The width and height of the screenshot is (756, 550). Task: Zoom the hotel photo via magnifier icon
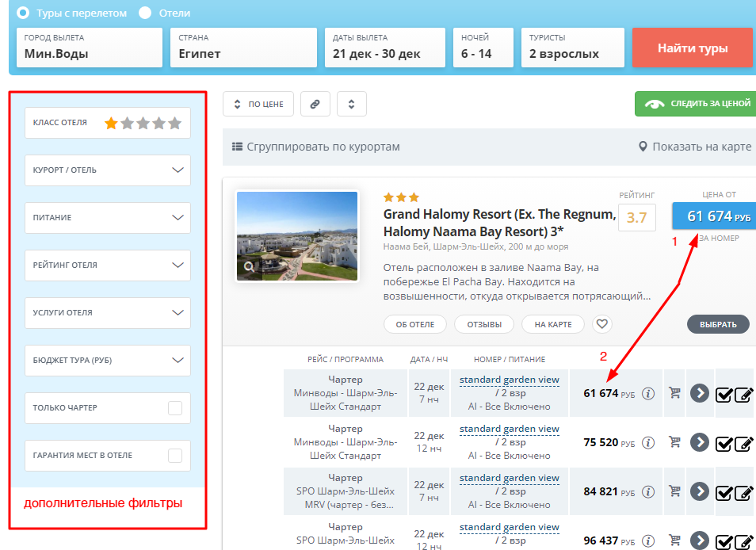point(250,267)
